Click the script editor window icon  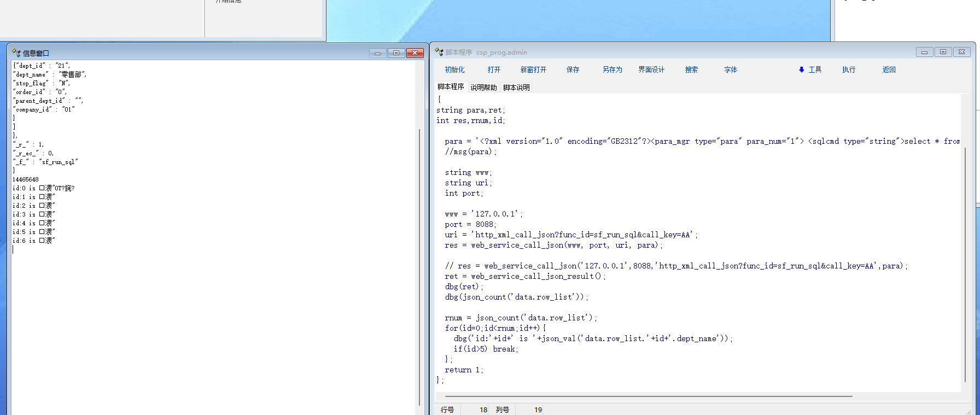(439, 52)
